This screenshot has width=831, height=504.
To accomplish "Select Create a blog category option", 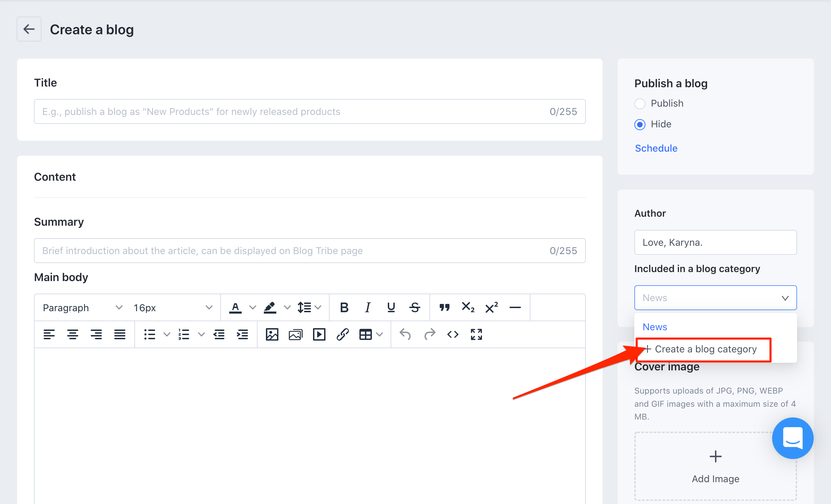I will (x=705, y=349).
